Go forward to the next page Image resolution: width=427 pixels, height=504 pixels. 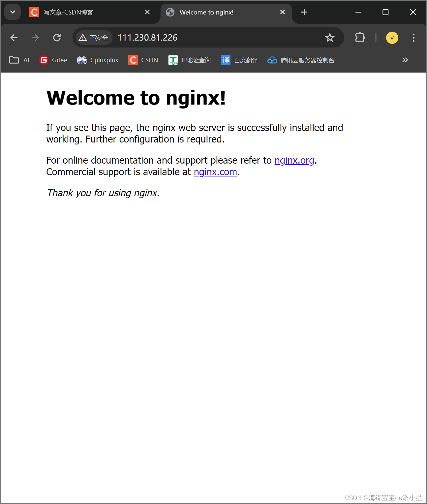click(x=35, y=38)
